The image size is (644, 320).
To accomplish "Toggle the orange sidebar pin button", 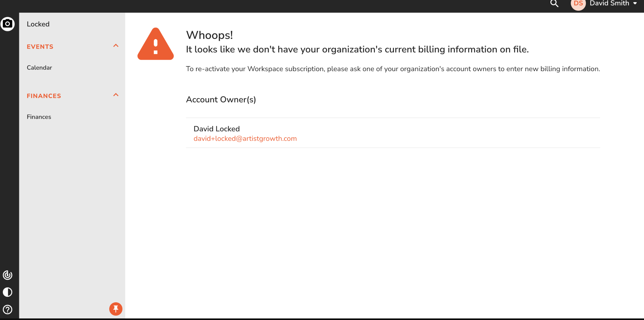I will pyautogui.click(x=116, y=309).
